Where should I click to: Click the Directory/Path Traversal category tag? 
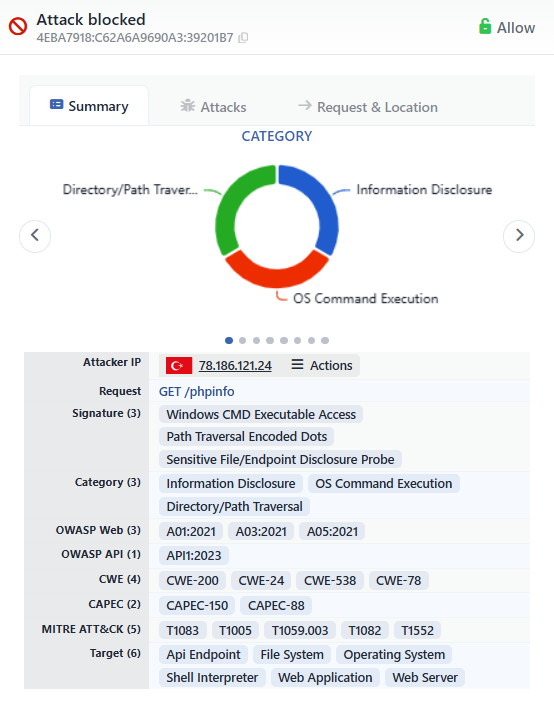pyautogui.click(x=234, y=507)
